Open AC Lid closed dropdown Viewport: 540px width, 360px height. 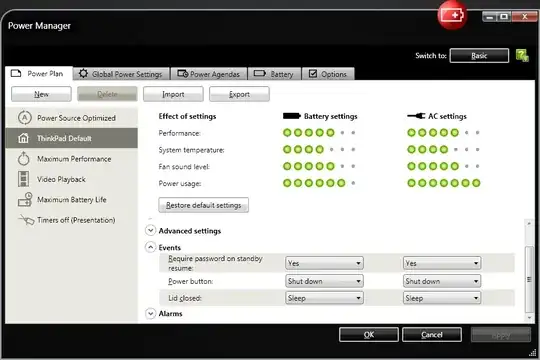pyautogui.click(x=442, y=298)
